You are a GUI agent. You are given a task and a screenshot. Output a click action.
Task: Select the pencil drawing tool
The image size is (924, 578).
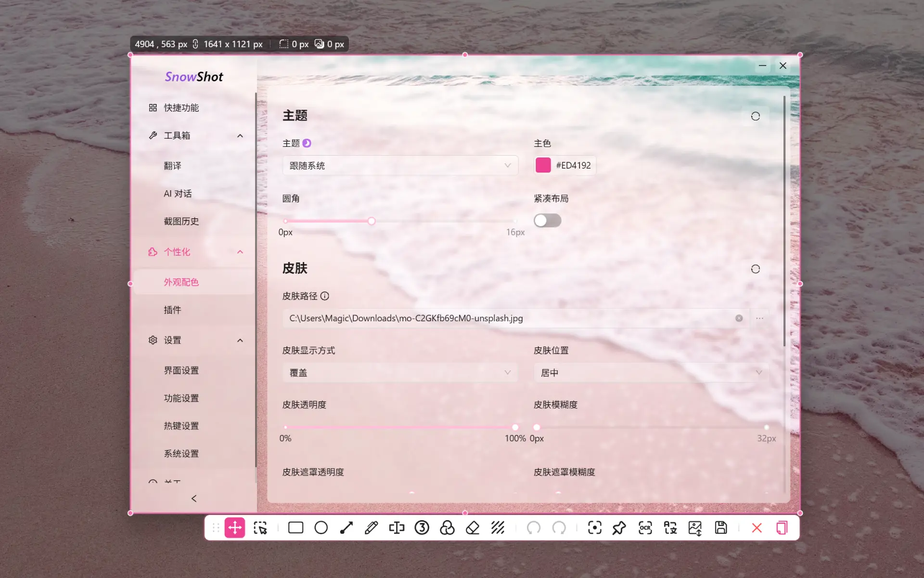point(371,528)
